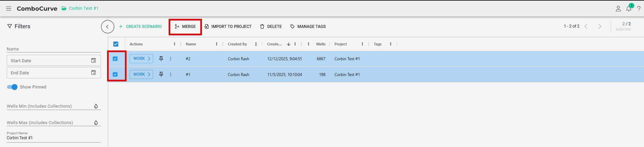Click Work button for scenario #2
644x147 pixels.
141,59
